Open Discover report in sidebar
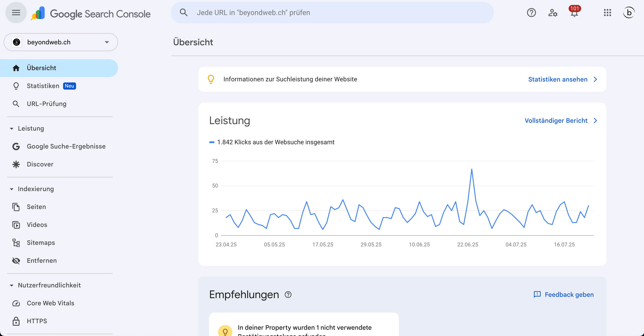 tap(59, 164)
